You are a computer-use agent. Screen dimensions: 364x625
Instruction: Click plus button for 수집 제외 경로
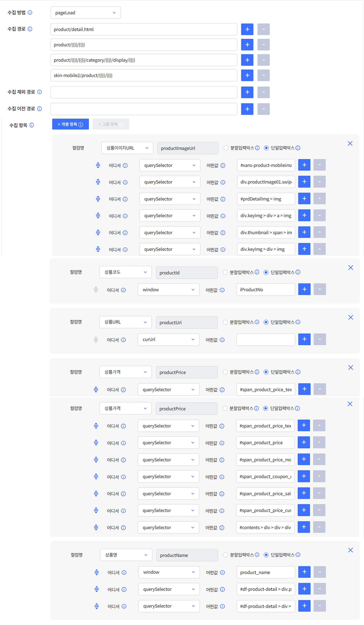(247, 92)
